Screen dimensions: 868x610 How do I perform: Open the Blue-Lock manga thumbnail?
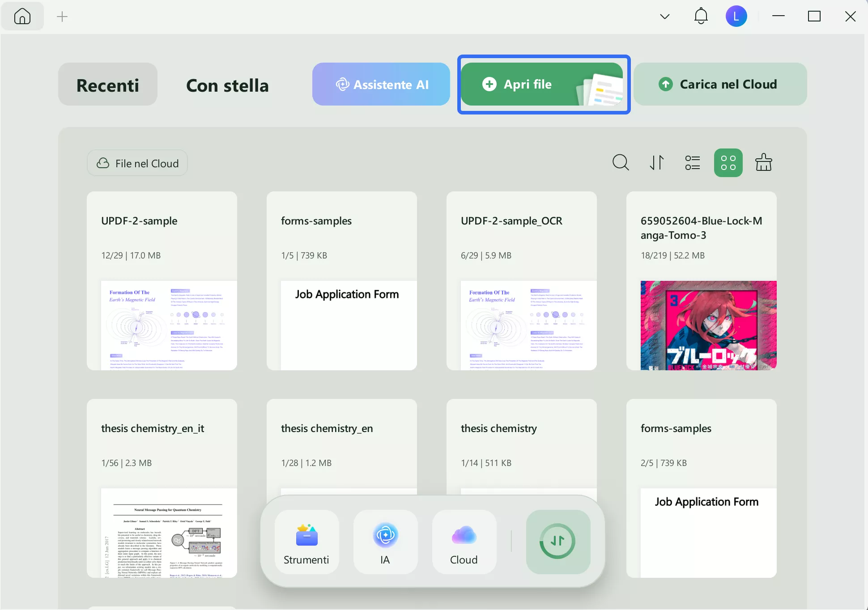pyautogui.click(x=708, y=325)
